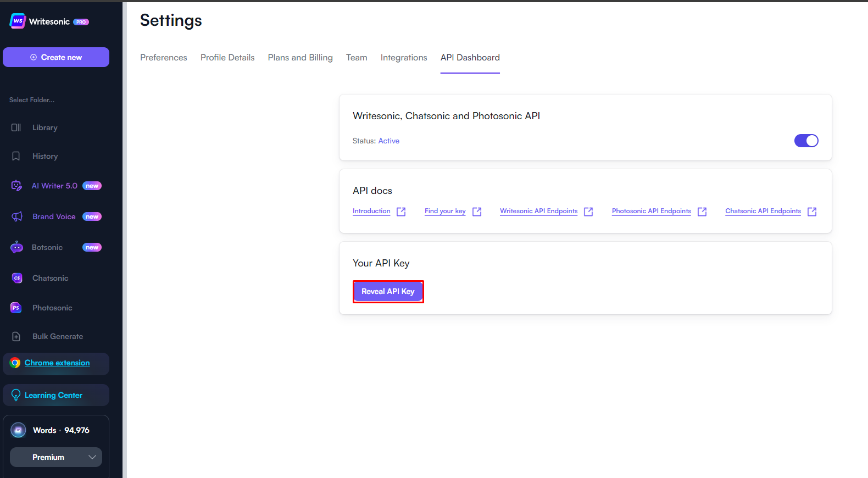Click the PRO badge next to Writesonic
This screenshot has height=478, width=868.
pyautogui.click(x=81, y=22)
